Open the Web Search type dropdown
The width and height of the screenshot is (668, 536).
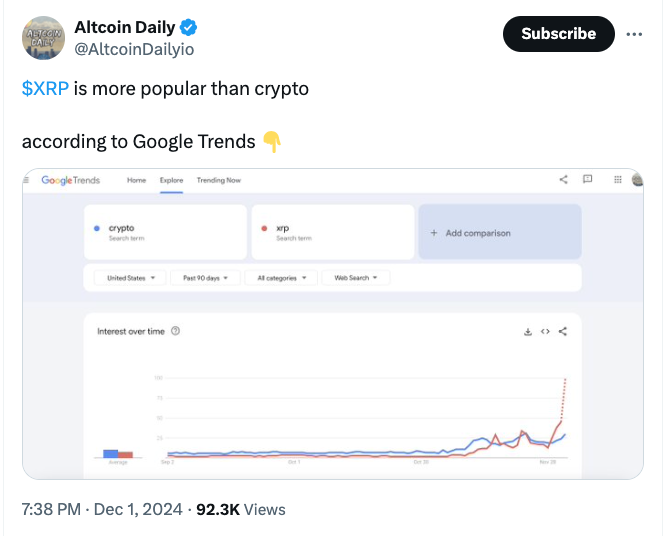(355, 278)
